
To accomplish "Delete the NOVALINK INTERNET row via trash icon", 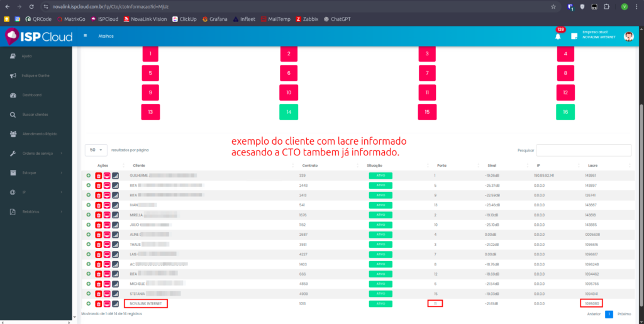I will pos(98,303).
